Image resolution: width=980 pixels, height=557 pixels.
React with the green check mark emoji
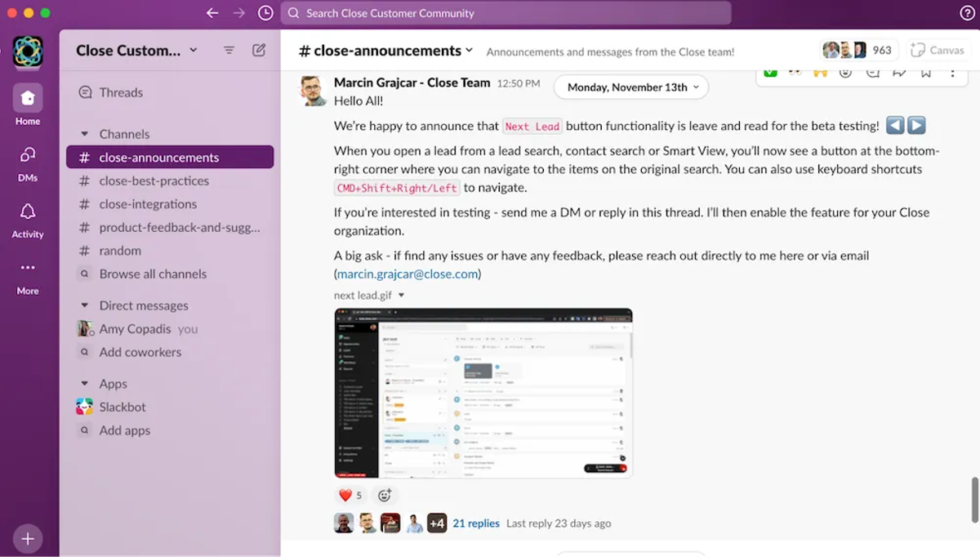(770, 72)
